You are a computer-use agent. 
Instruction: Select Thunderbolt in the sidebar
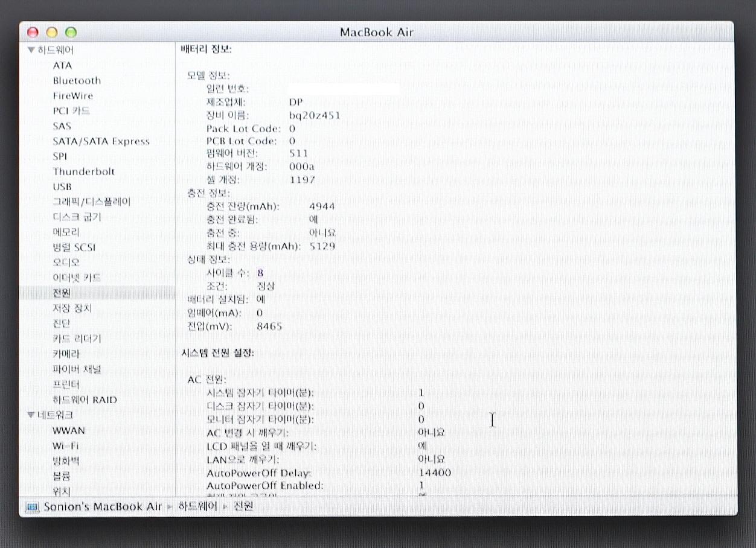83,171
